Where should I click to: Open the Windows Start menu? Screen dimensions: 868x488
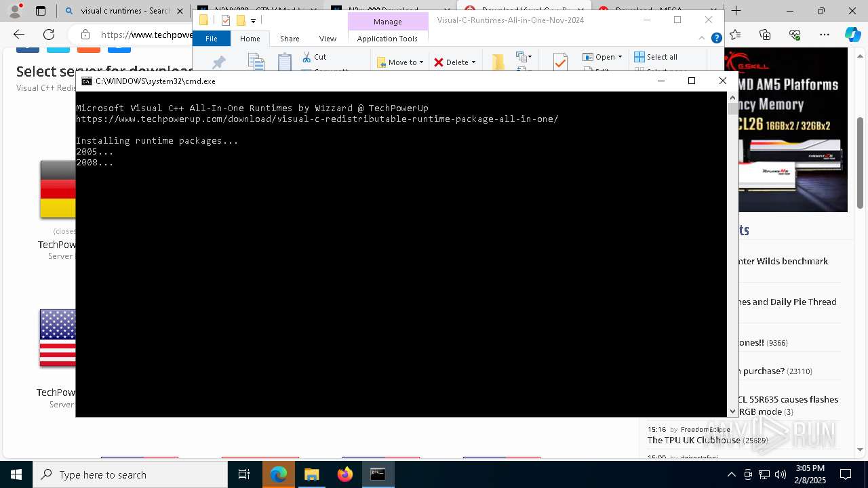pyautogui.click(x=16, y=474)
